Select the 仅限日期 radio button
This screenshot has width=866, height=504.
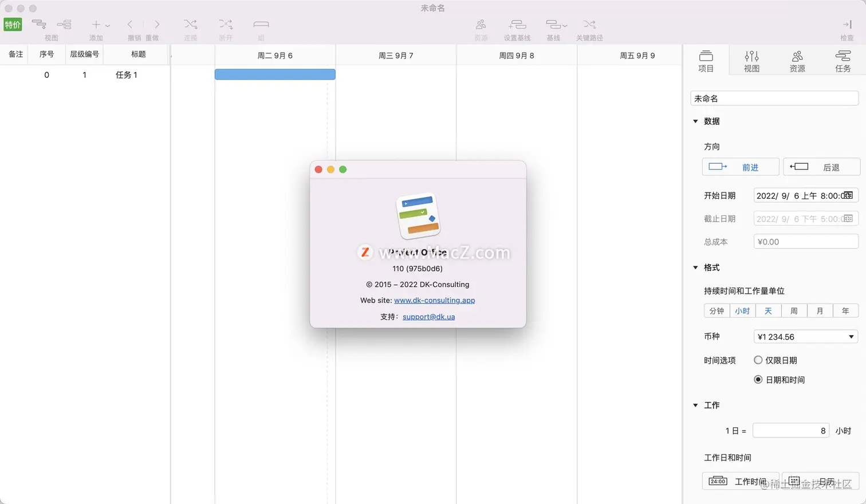[758, 360]
